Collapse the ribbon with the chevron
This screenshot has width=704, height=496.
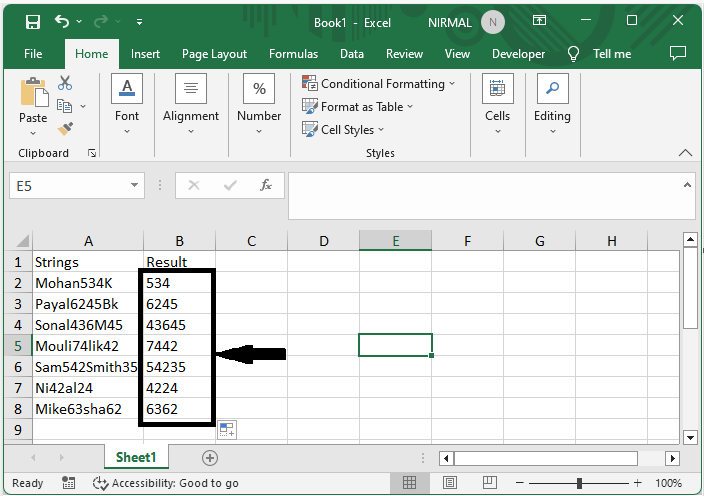pos(685,153)
